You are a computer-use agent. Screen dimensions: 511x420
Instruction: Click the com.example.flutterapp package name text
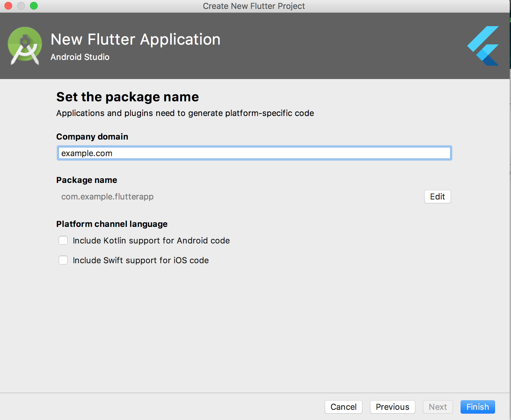point(107,197)
